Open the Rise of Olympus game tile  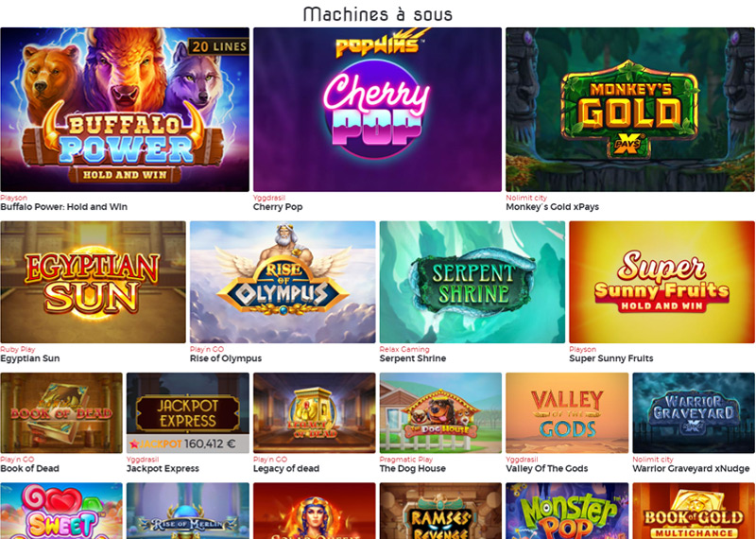pyautogui.click(x=283, y=283)
